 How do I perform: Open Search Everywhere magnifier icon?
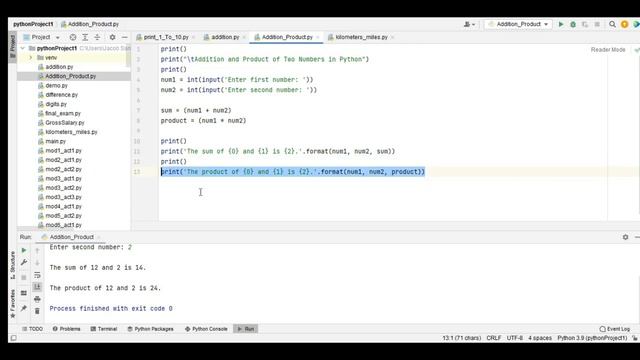612,24
